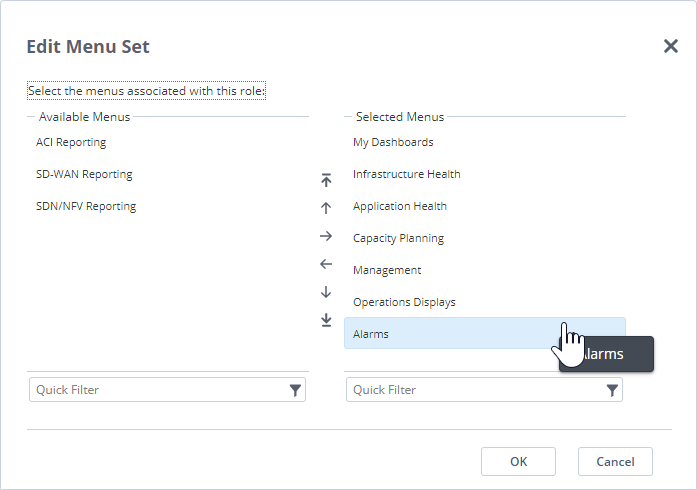The height and width of the screenshot is (490, 697).
Task: Click the left arrow to remove menu
Action: (x=326, y=264)
